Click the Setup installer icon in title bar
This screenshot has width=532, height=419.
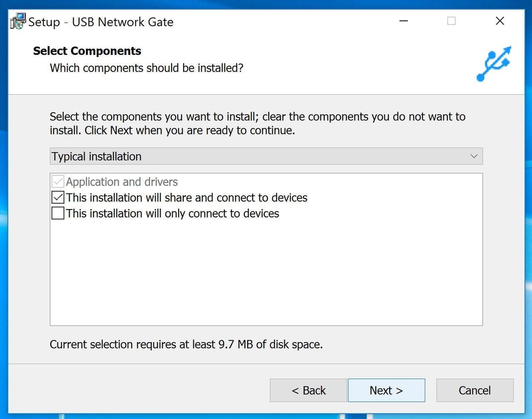[x=19, y=21]
